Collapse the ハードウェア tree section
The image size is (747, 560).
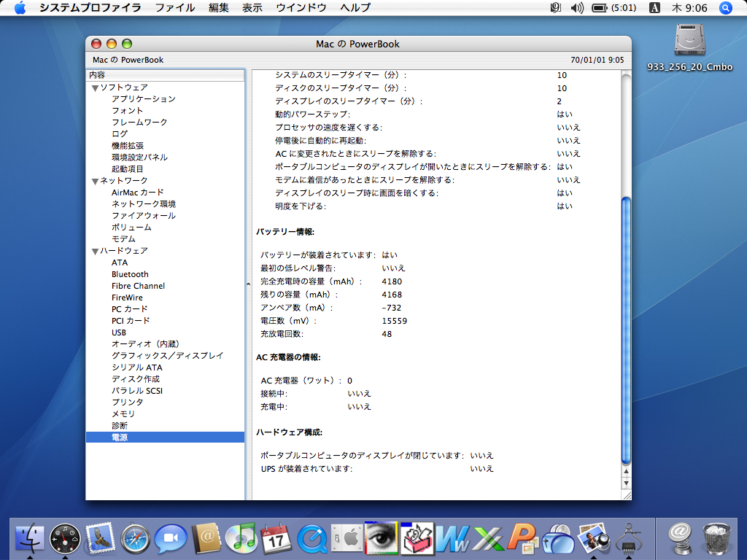[95, 251]
